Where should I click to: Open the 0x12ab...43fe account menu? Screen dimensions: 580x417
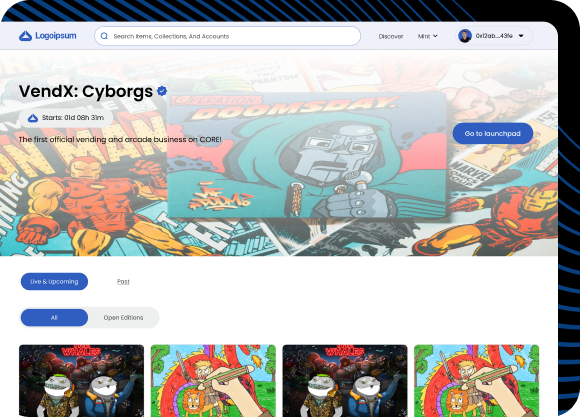pos(494,36)
